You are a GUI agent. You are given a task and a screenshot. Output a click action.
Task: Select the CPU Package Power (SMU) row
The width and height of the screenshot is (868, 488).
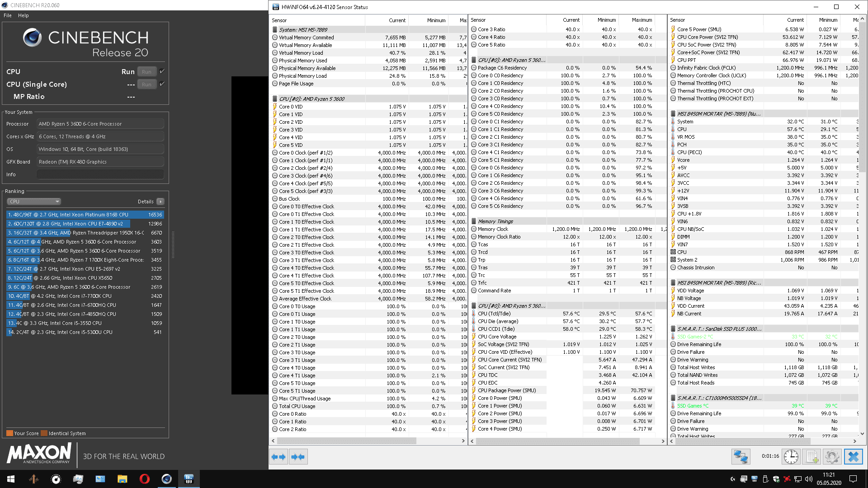(567, 390)
